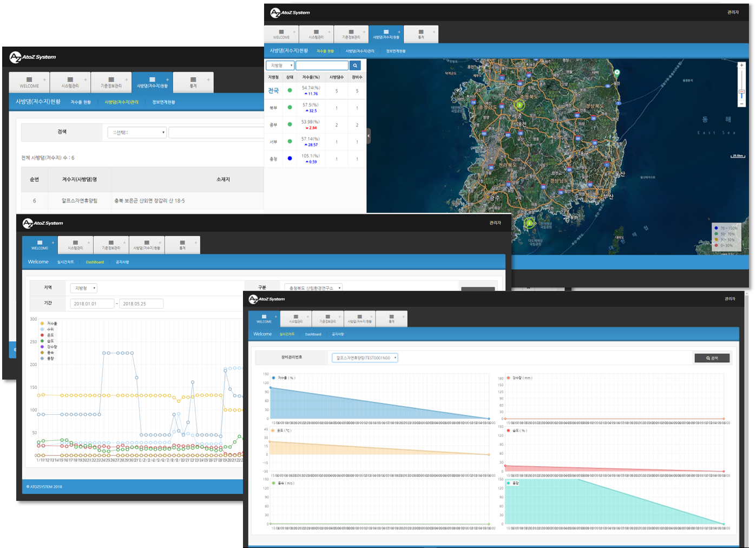
Task: Click the magnifier search icon in map panel
Action: pyautogui.click(x=355, y=66)
